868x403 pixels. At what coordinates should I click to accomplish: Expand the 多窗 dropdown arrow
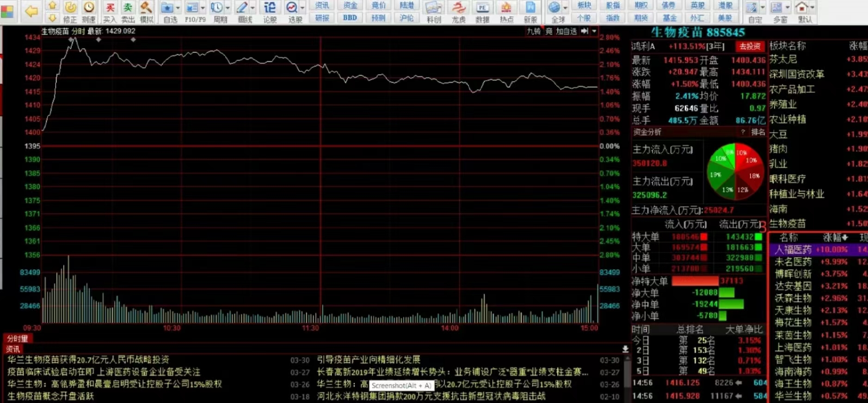point(788,8)
